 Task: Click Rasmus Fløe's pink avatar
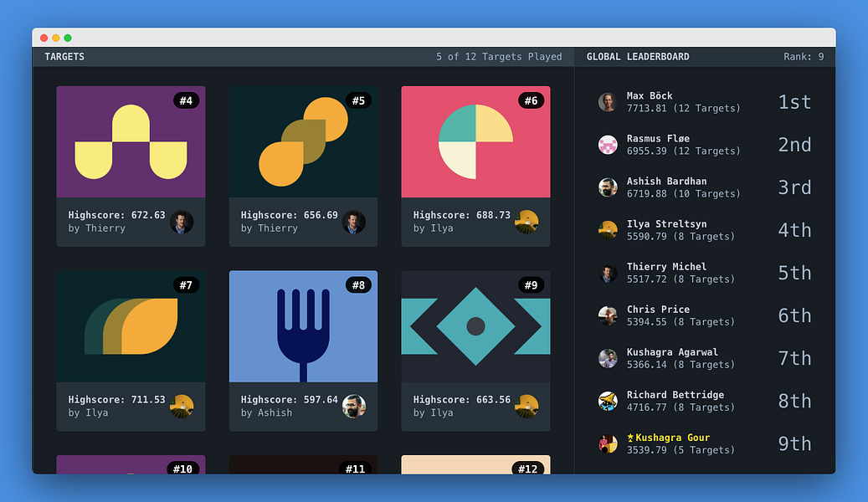[x=608, y=145]
